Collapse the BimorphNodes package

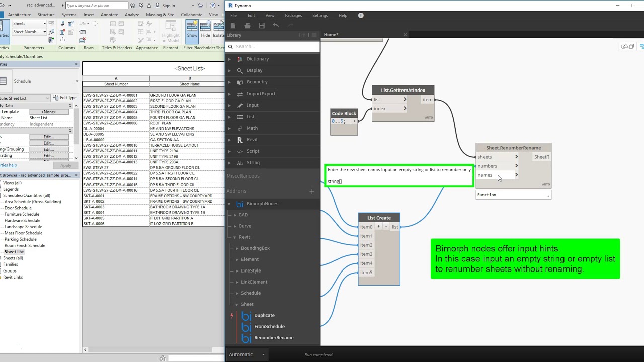point(229,204)
